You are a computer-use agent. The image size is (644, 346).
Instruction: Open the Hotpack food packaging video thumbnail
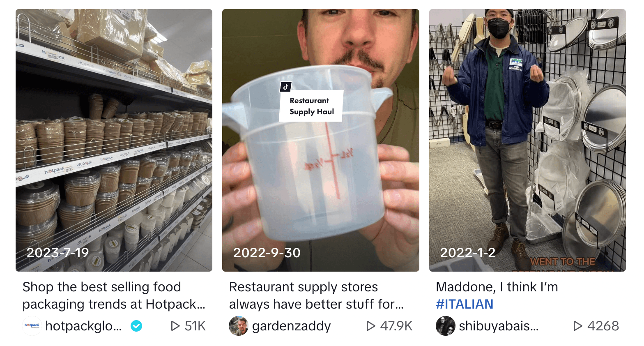(114, 140)
